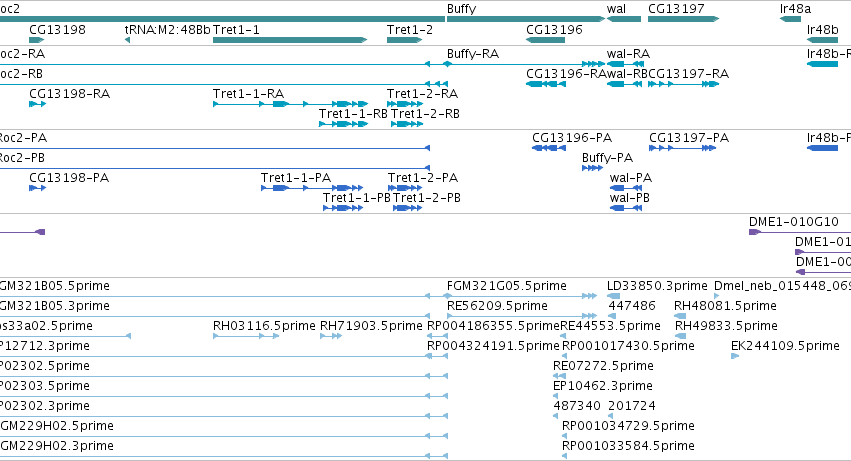
Task: Click the CG13196 gene label
Action: 554,29
